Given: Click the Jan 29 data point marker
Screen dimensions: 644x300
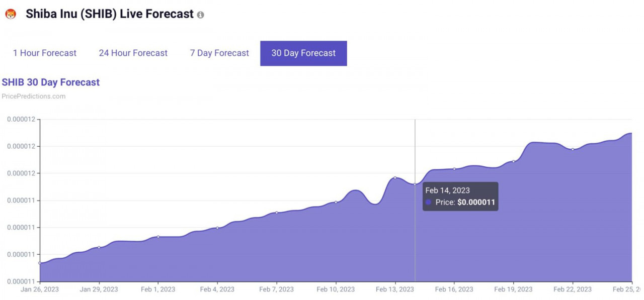Looking at the screenshot, I should click(99, 247).
